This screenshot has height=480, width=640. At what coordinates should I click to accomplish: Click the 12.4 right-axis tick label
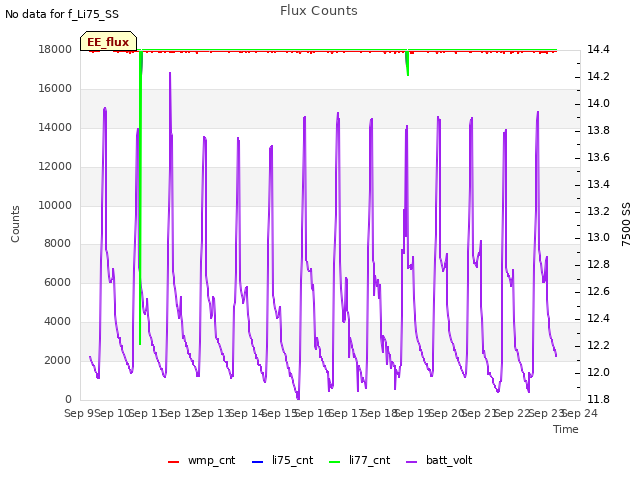point(598,319)
